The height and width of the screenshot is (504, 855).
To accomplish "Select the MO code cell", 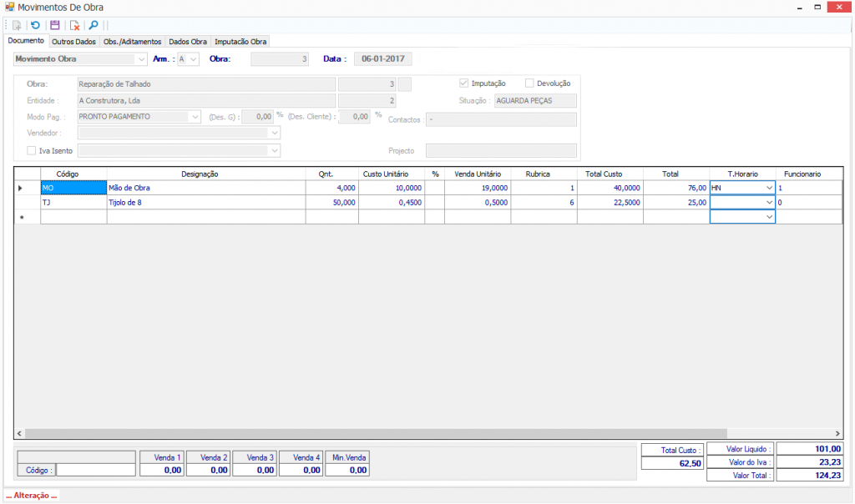I will [x=73, y=188].
